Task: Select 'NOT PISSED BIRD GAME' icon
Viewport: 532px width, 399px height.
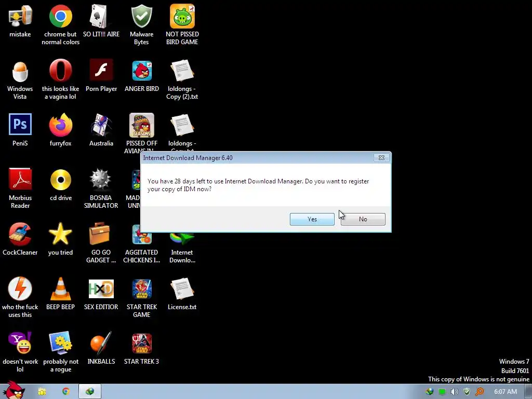Action: coord(182,24)
